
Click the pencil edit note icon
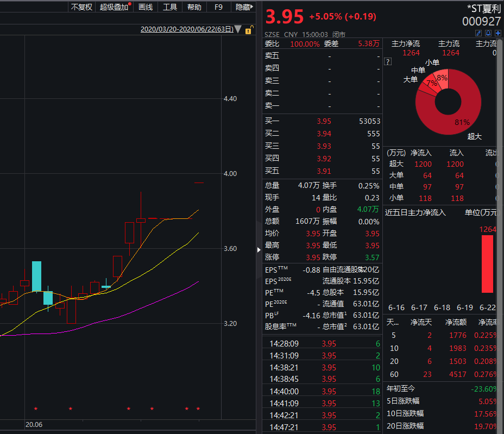coord(478,33)
